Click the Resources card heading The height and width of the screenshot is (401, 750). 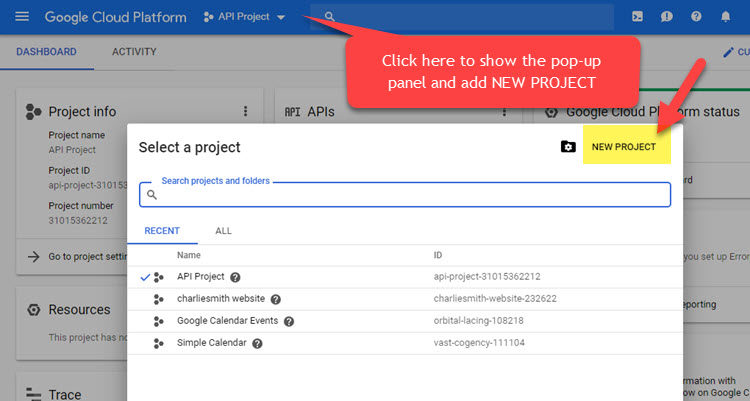[79, 310]
